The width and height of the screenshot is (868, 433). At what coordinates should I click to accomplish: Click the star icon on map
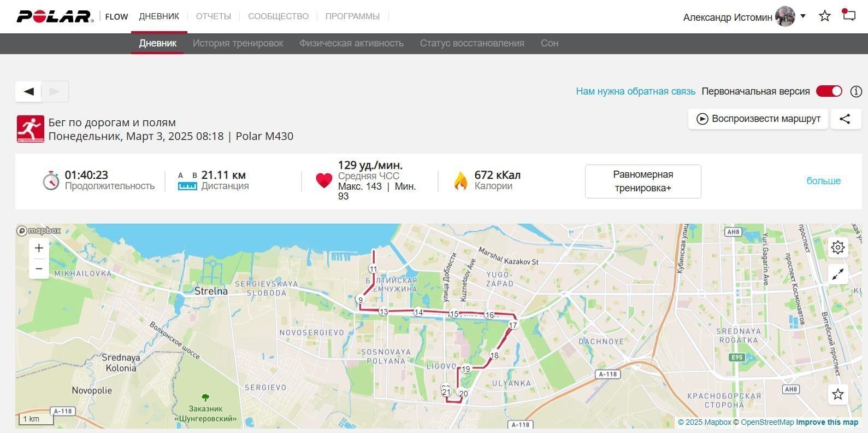pos(838,394)
